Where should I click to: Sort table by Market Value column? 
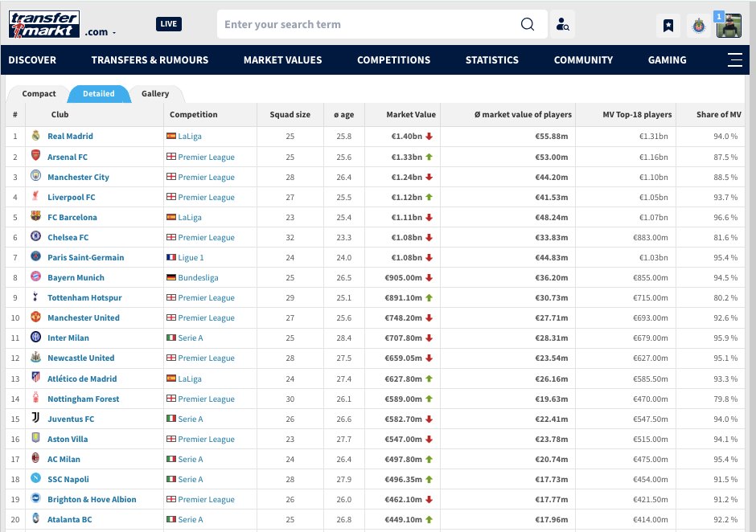coord(410,115)
